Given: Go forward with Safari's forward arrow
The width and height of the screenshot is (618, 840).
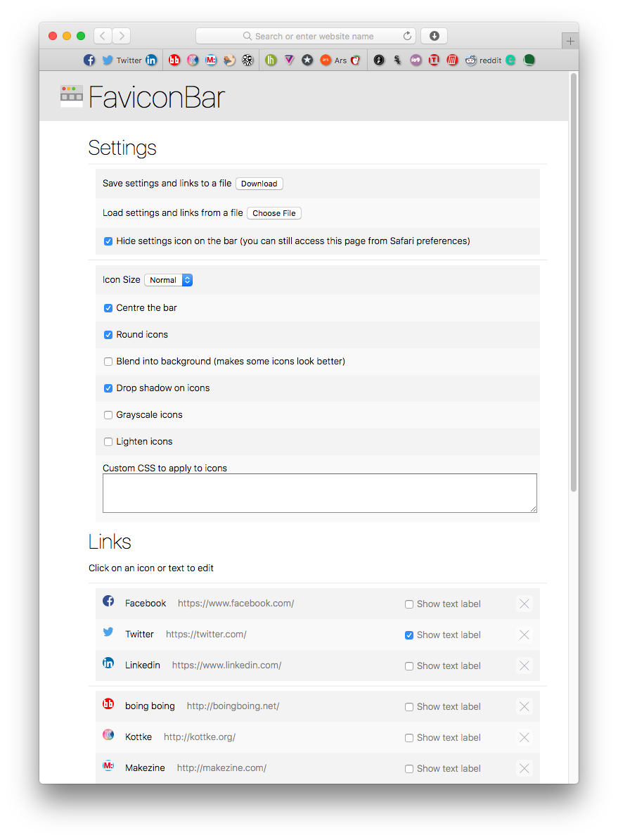Looking at the screenshot, I should [x=122, y=36].
